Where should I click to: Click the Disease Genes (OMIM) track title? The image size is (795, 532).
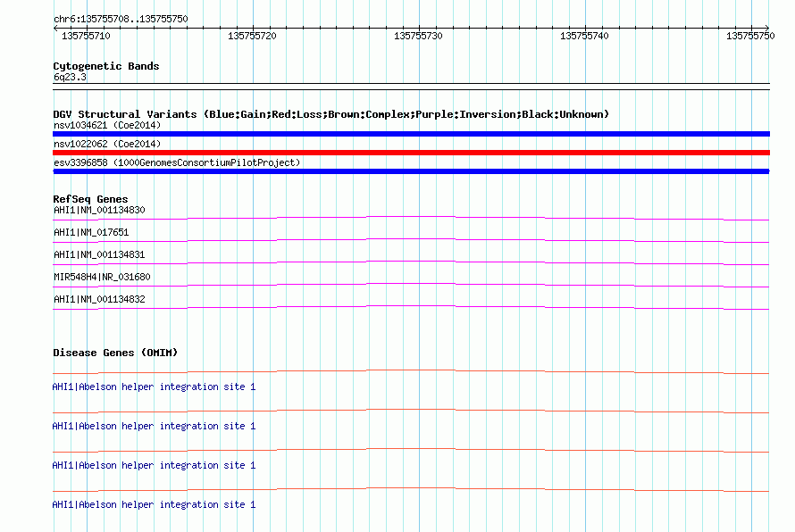[115, 353]
